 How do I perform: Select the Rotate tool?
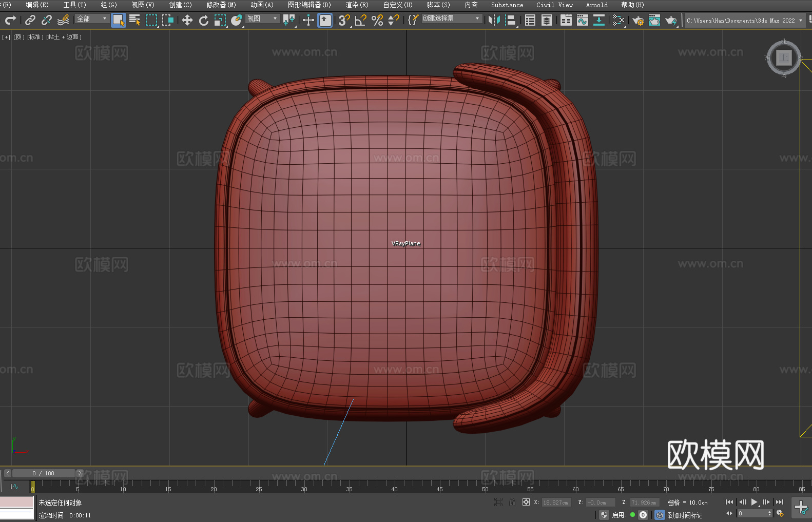tap(204, 20)
